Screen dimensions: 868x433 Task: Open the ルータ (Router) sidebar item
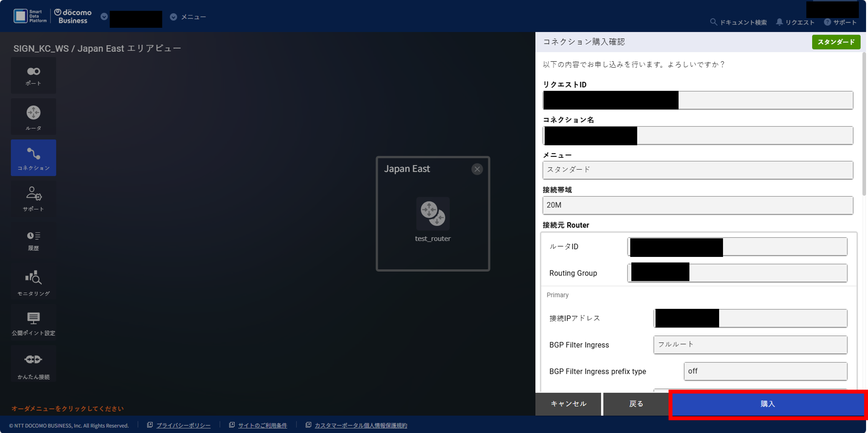tap(33, 117)
